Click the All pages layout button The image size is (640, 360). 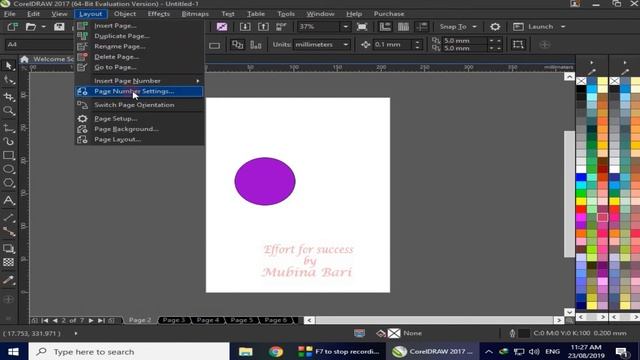click(x=238, y=44)
